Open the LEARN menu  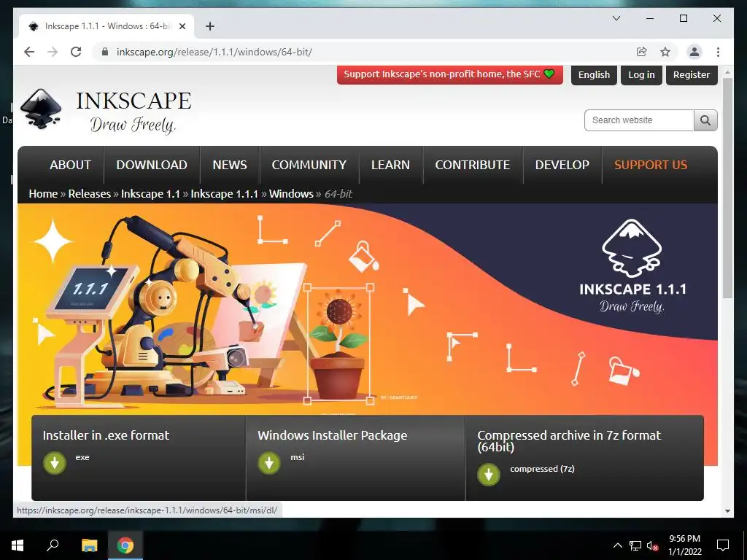390,165
